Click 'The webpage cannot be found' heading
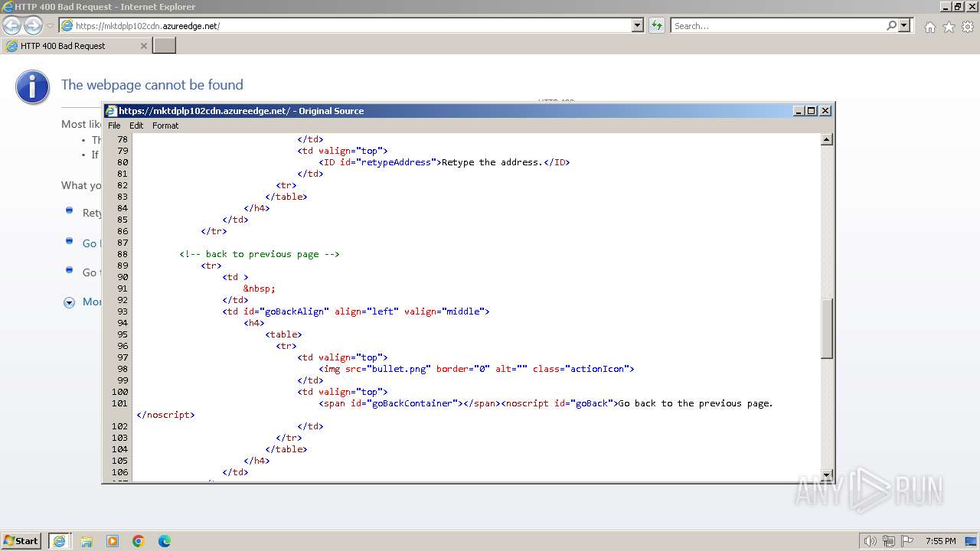The height and width of the screenshot is (551, 980). (x=152, y=85)
